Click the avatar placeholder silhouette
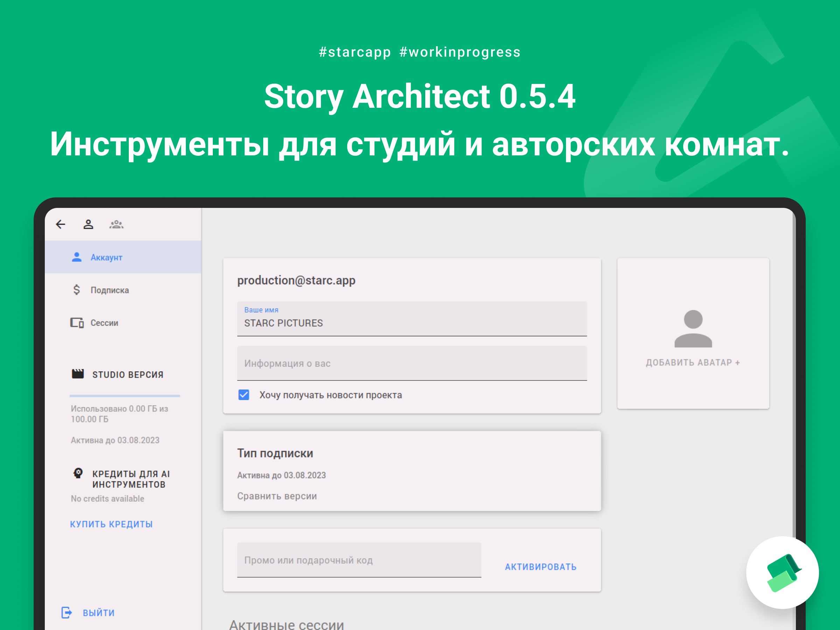The width and height of the screenshot is (840, 630). (693, 329)
